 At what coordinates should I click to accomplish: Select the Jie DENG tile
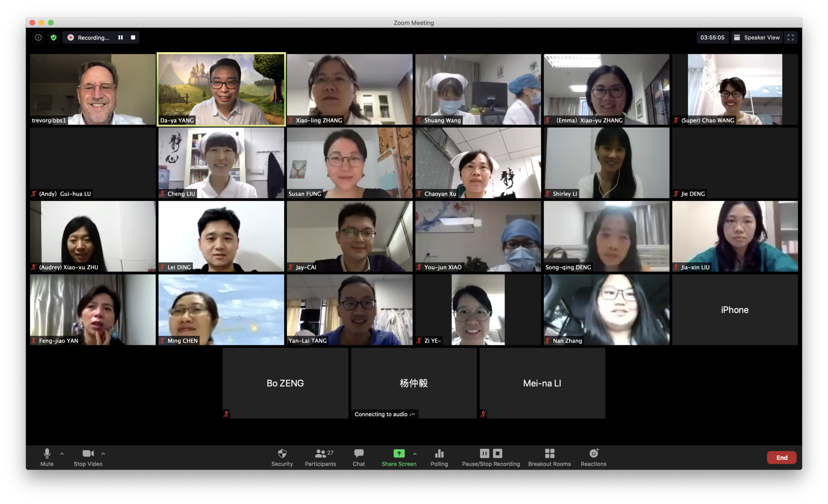[x=735, y=163]
